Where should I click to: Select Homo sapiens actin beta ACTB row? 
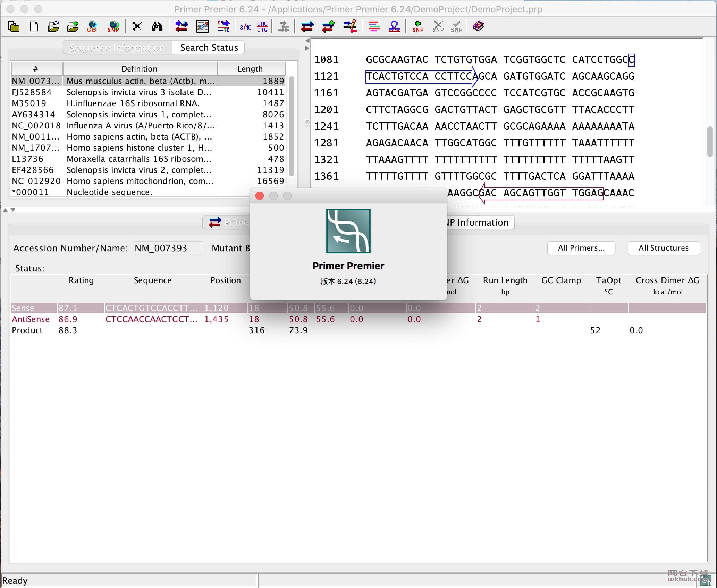[148, 136]
